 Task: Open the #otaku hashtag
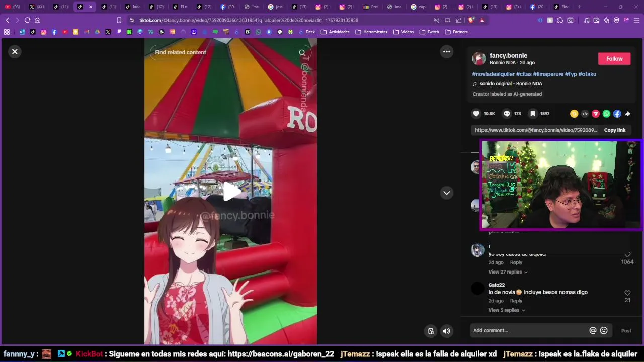[x=587, y=74]
